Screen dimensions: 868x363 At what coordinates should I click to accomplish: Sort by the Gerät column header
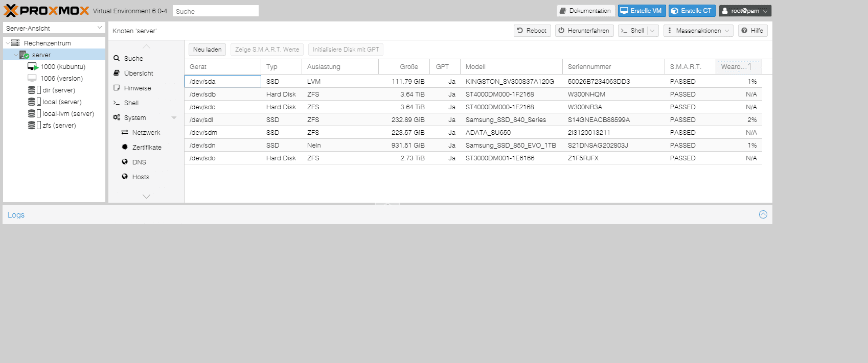[x=222, y=66]
